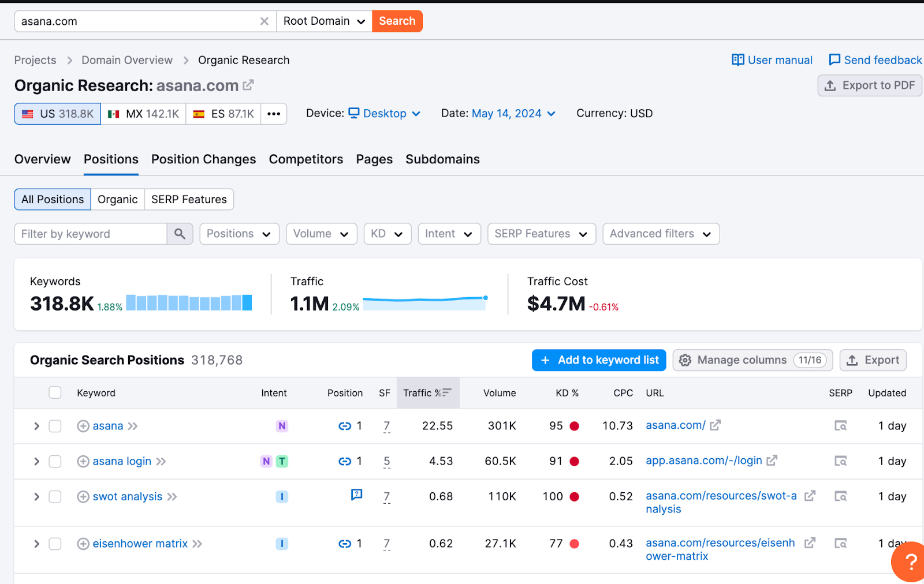
Task: Open double-arrow next to eisenhower matrix keyword
Action: [198, 544]
